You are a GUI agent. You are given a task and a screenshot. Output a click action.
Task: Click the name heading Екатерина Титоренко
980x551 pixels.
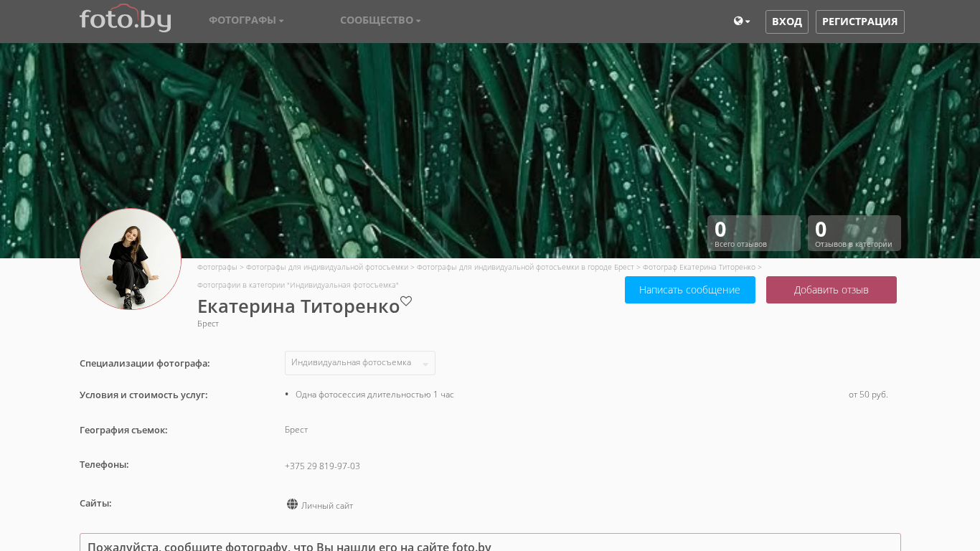(298, 306)
